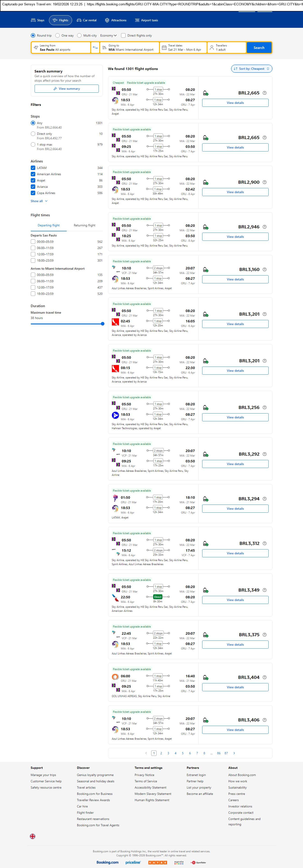Uncheck the LATAM airline filter

[33, 168]
